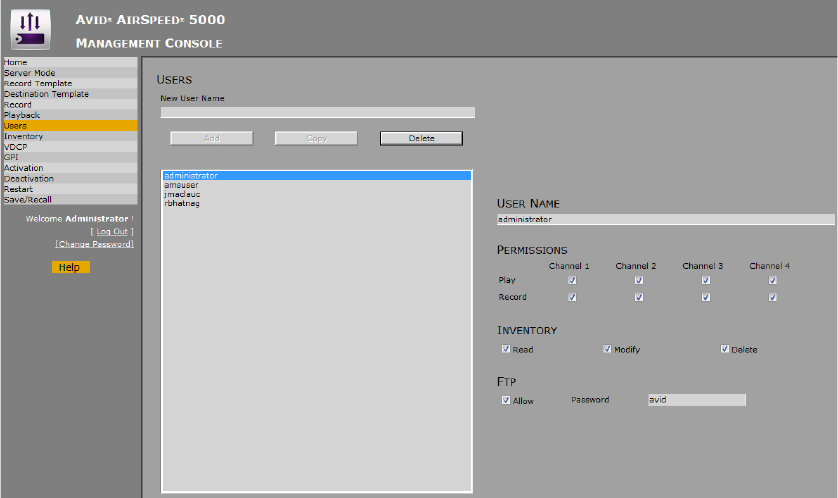The height and width of the screenshot is (498, 838).
Task: Toggle the Inventory Delete checkbox
Action: pyautogui.click(x=725, y=349)
